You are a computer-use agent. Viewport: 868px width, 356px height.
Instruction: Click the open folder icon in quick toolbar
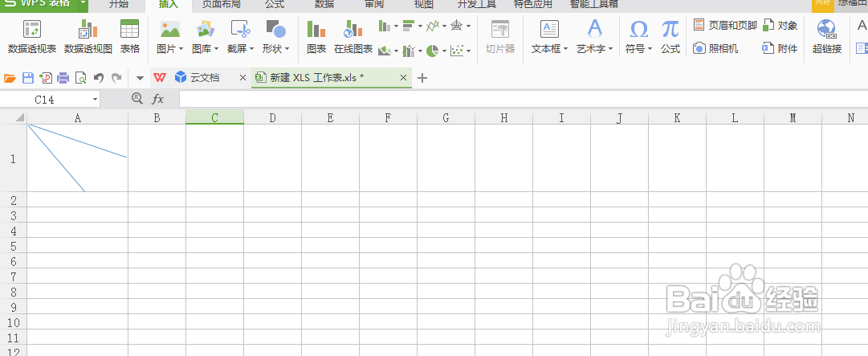click(x=10, y=78)
